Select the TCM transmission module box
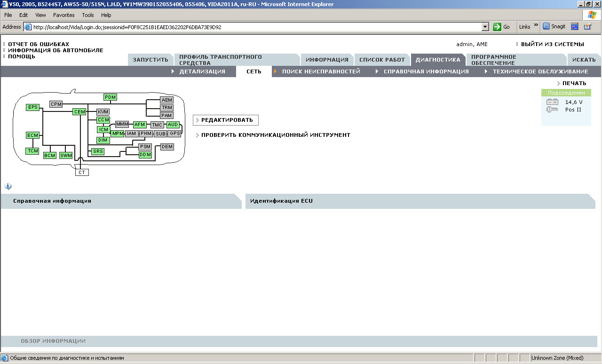This screenshot has width=602, height=364. [32, 151]
